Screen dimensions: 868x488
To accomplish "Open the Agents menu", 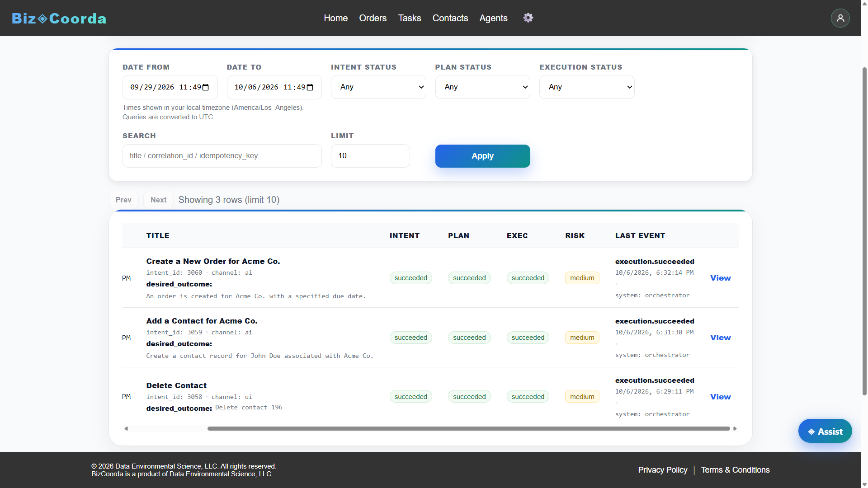I will click(493, 18).
